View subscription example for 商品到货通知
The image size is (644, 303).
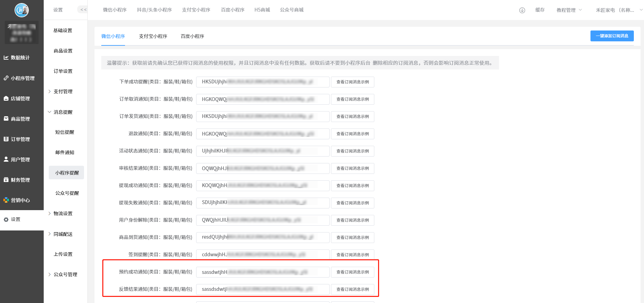coord(353,238)
